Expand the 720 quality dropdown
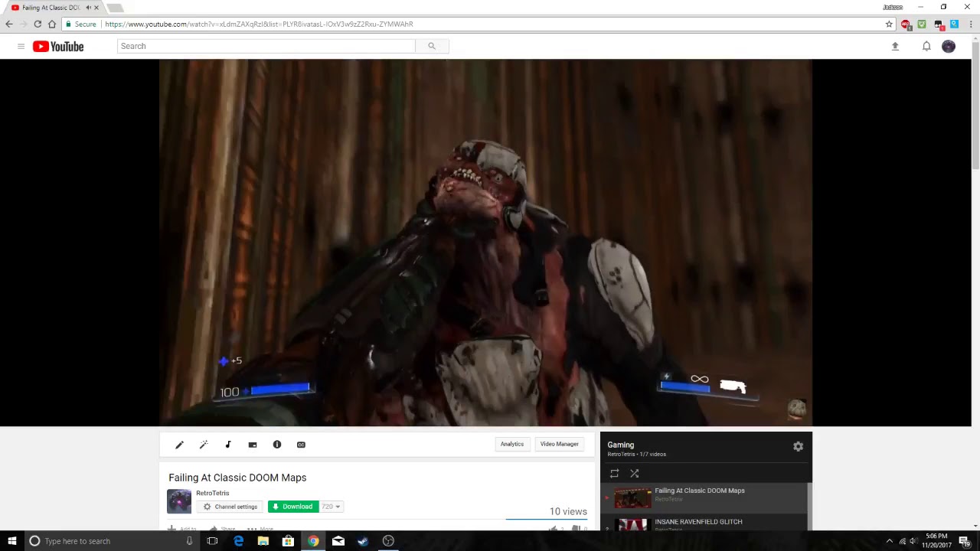The width and height of the screenshot is (980, 551). (x=331, y=507)
